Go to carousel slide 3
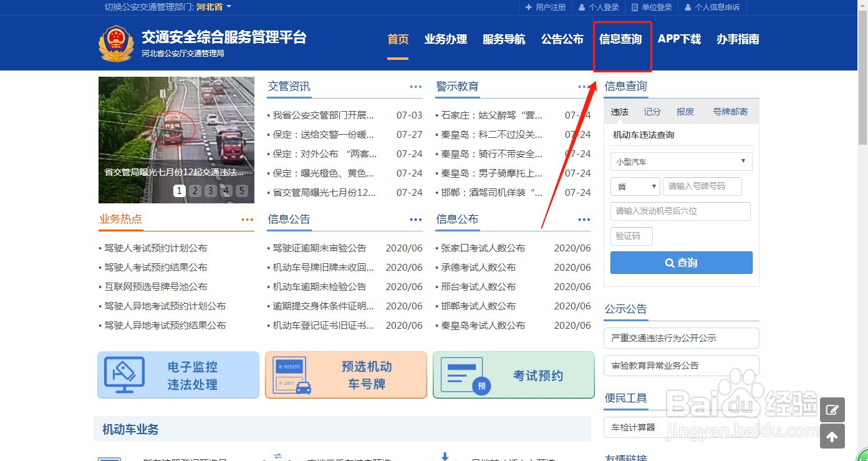868x461 pixels. (x=211, y=191)
